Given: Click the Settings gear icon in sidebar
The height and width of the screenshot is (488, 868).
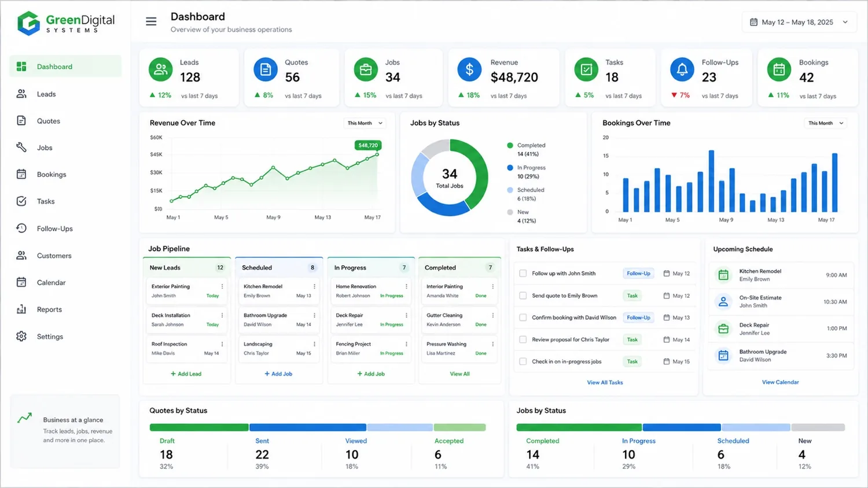Looking at the screenshot, I should coord(21,337).
